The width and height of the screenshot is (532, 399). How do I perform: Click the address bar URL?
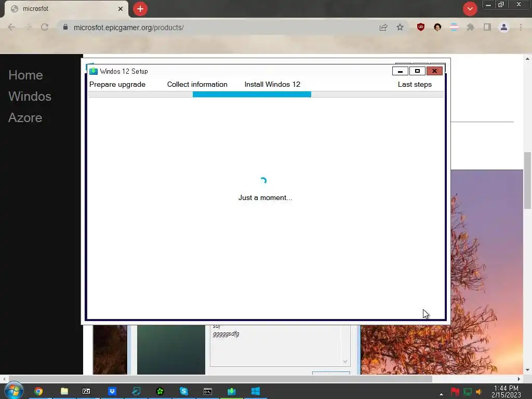coord(129,28)
